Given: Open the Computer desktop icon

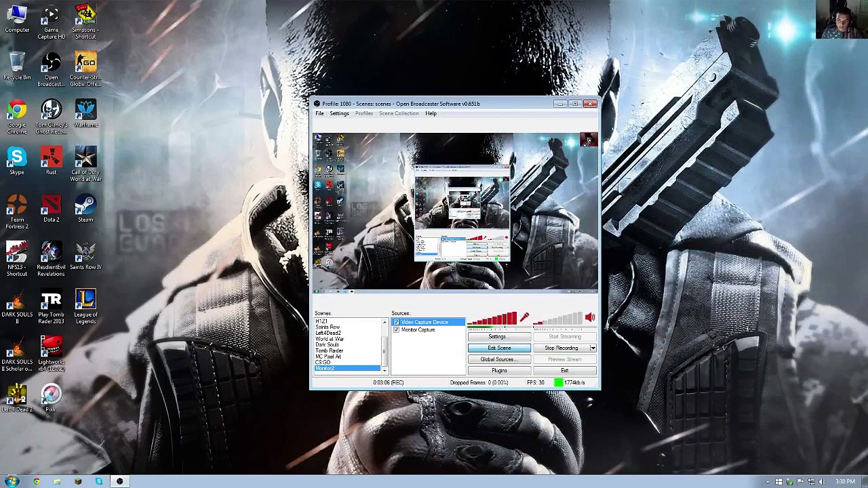Looking at the screenshot, I should (17, 20).
